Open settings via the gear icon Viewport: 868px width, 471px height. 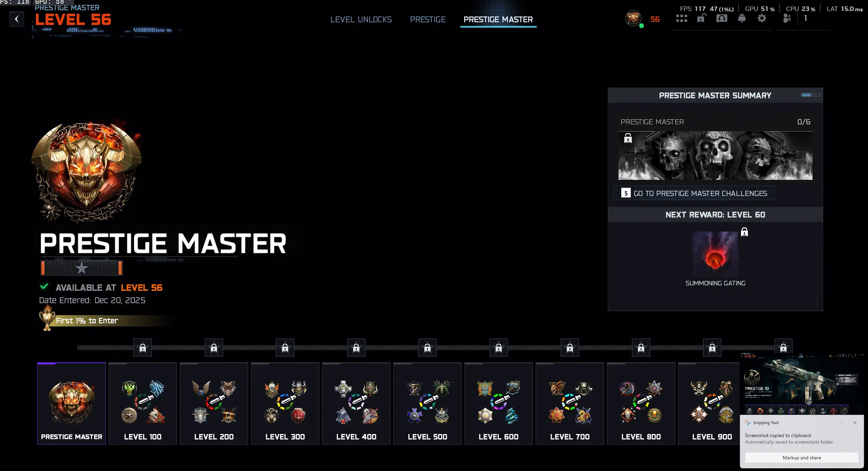pyautogui.click(x=762, y=18)
